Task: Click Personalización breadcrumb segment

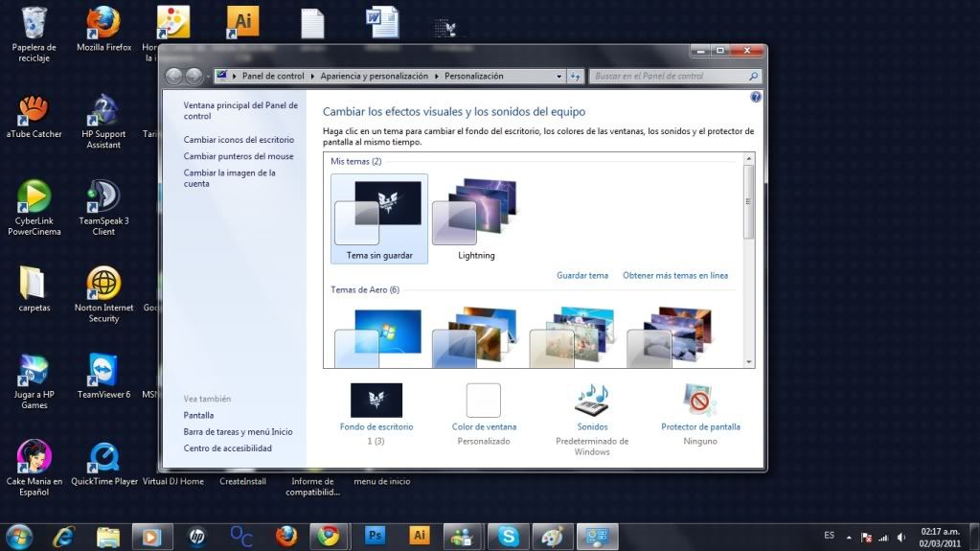Action: (x=474, y=77)
